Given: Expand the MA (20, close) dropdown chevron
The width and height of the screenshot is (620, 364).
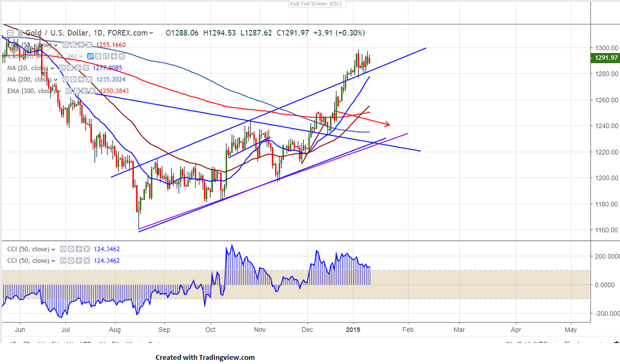Looking at the screenshot, I should tap(52, 68).
